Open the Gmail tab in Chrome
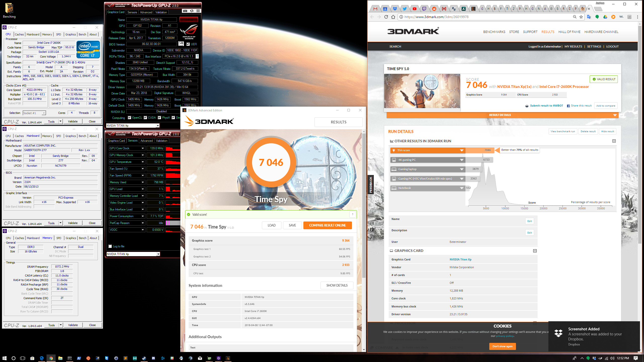This screenshot has height=362, width=644. 375,9
